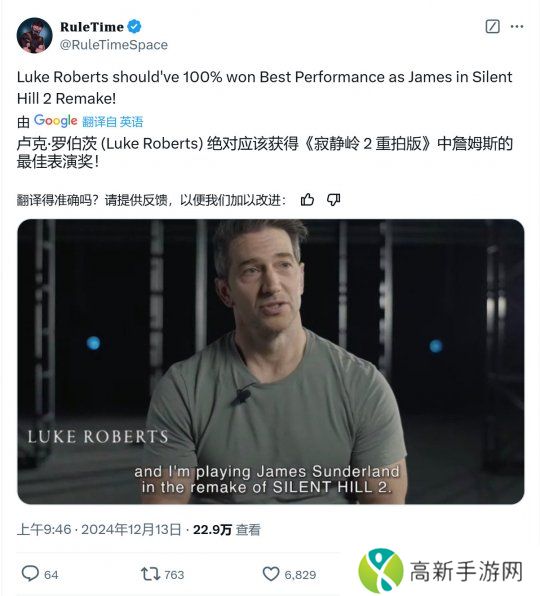Image resolution: width=540 pixels, height=596 pixels.
Task: Click the reply comment icon
Action: click(x=30, y=574)
